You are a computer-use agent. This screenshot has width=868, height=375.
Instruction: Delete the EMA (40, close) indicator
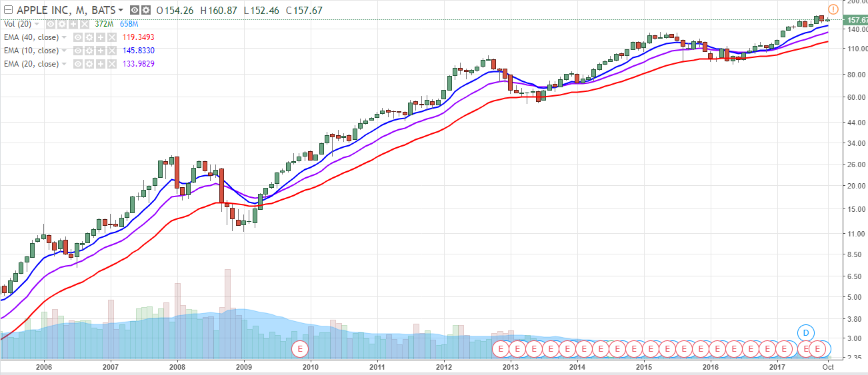[x=111, y=37]
